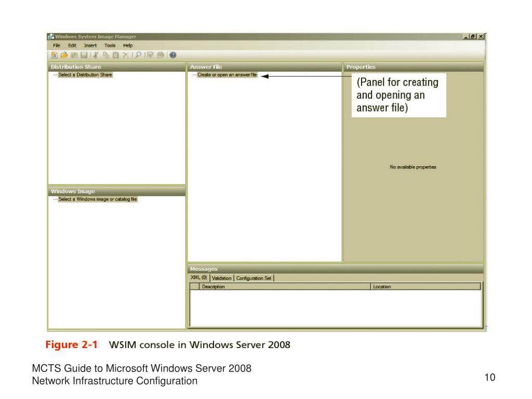Switch to the Configuration Set tab

pyautogui.click(x=254, y=278)
